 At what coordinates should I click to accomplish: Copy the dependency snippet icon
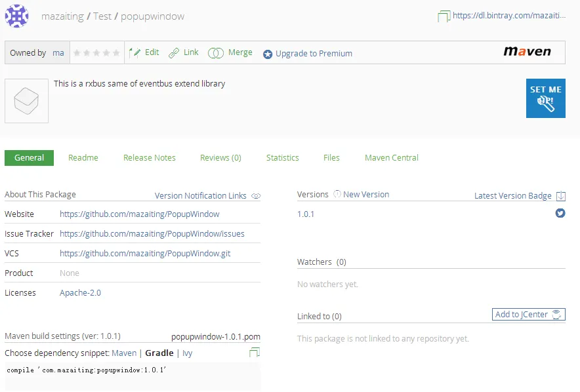(255, 352)
